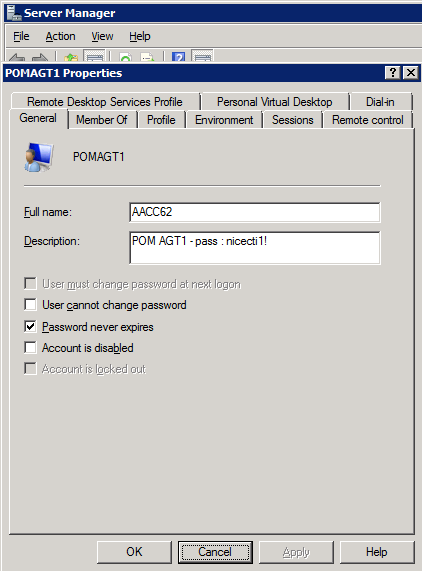Check Account is disabled box
The width and height of the screenshot is (422, 571).
tap(31, 347)
